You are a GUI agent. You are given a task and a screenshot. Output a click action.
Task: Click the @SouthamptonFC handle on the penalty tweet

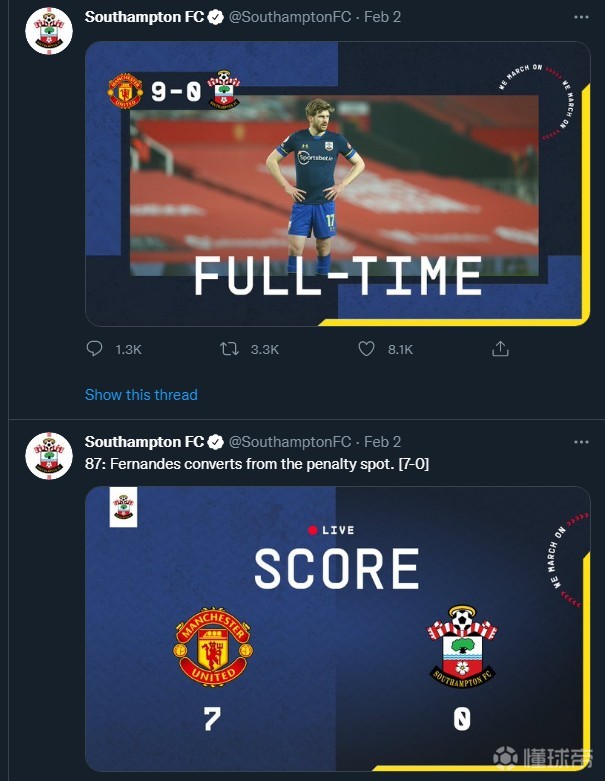coord(290,442)
